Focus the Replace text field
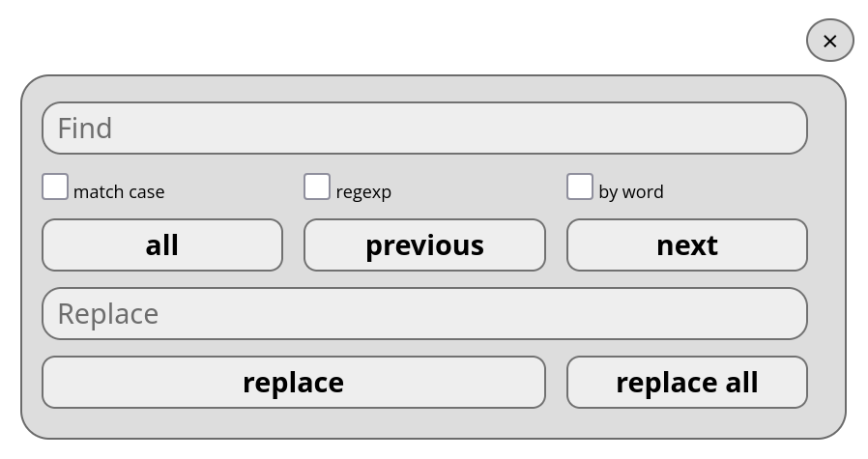 coord(424,314)
